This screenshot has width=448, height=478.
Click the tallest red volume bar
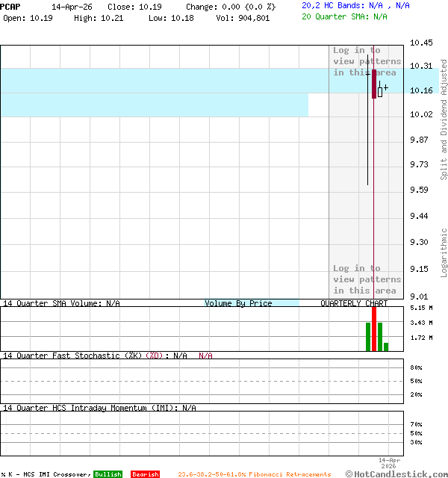374,329
